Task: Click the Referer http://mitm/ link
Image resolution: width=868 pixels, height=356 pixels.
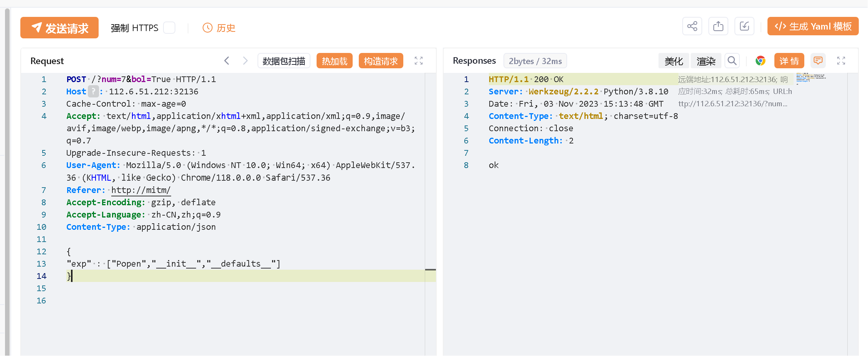Action: coord(140,190)
